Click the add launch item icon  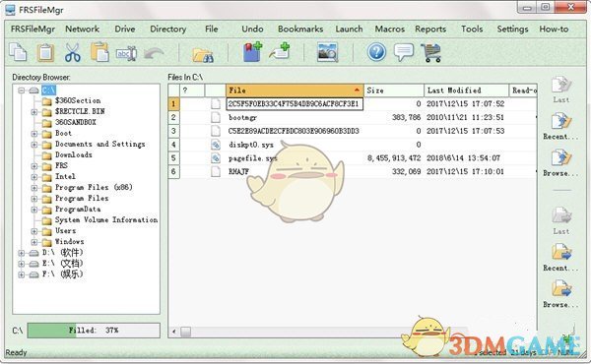coord(280,52)
